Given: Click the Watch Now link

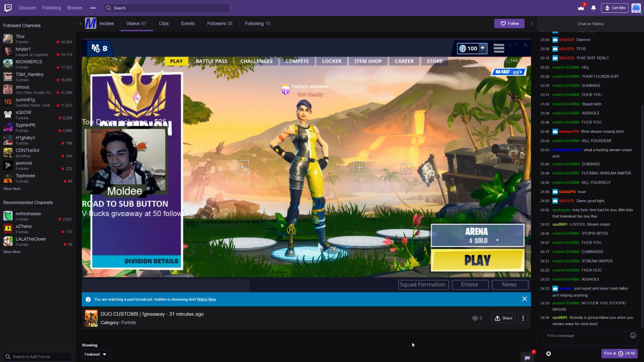Looking at the screenshot, I should pyautogui.click(x=206, y=299).
